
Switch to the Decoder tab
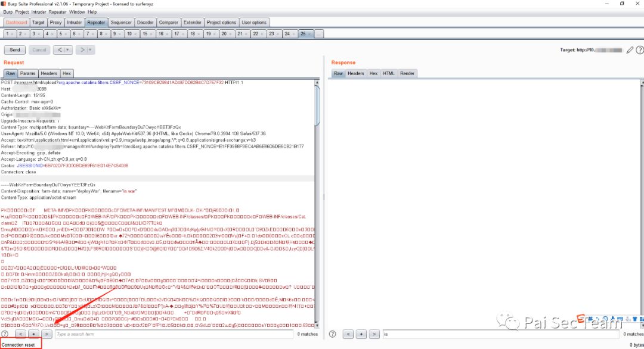[145, 23]
